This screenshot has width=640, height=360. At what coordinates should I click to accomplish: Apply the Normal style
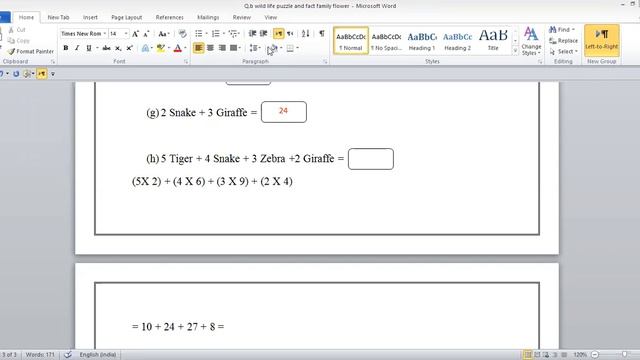click(351, 40)
